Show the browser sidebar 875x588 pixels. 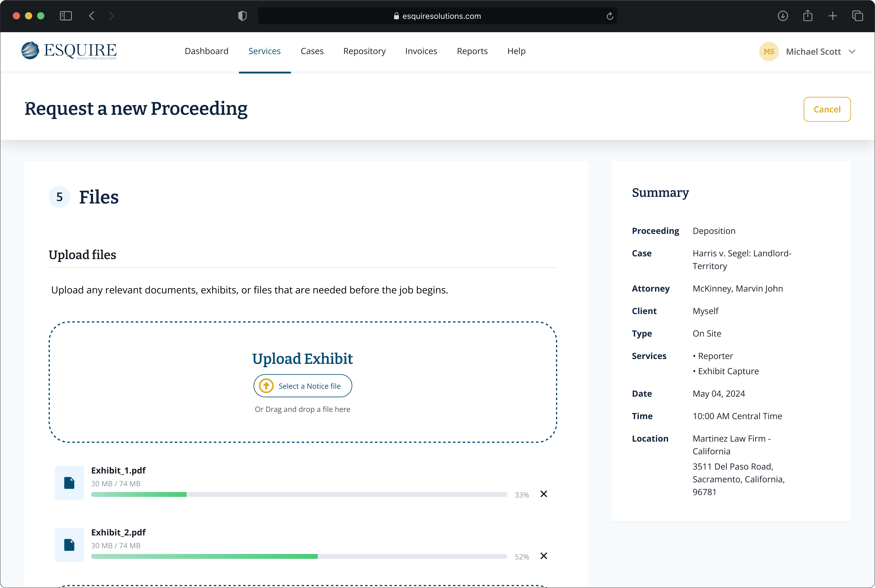[x=66, y=16]
